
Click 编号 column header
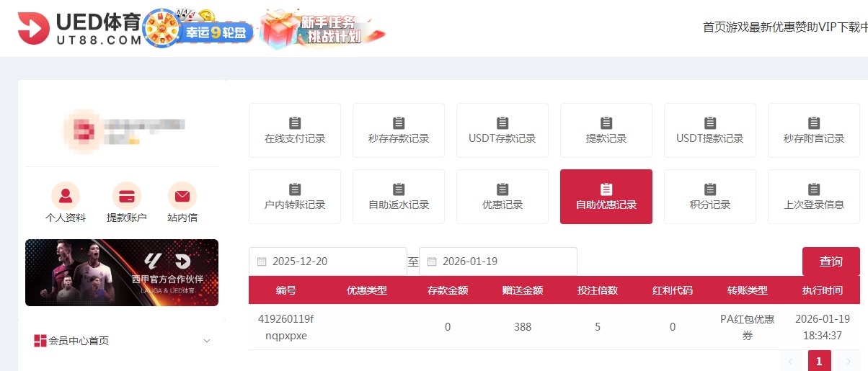click(x=286, y=290)
